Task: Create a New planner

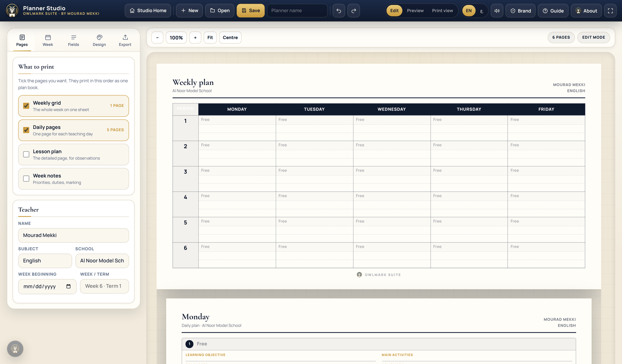Action: (189, 11)
